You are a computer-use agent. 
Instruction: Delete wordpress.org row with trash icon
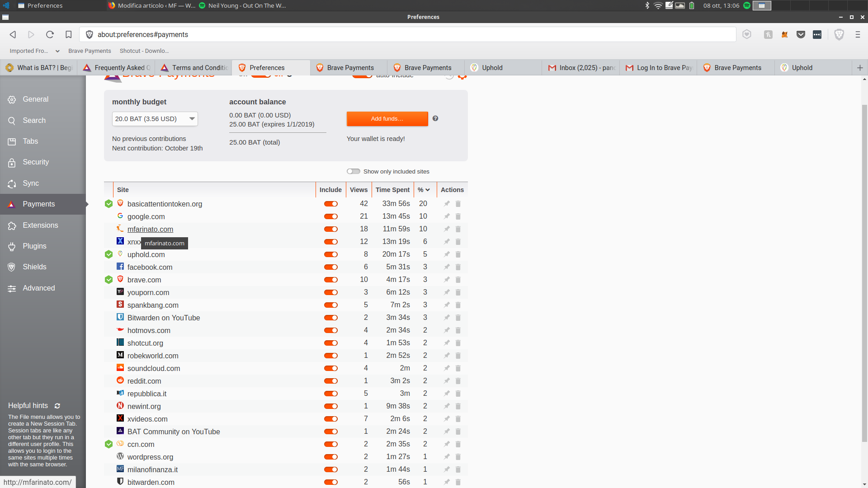point(458,457)
